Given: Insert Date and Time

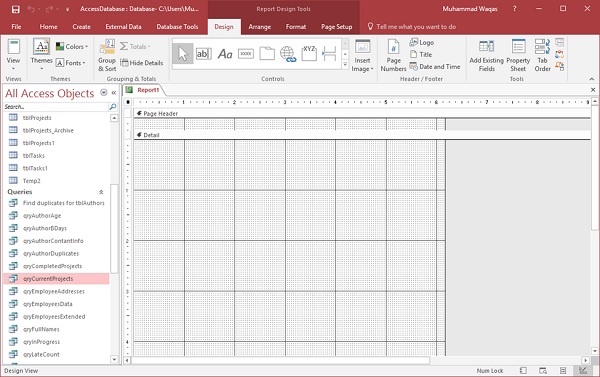Looking at the screenshot, I should click(435, 67).
